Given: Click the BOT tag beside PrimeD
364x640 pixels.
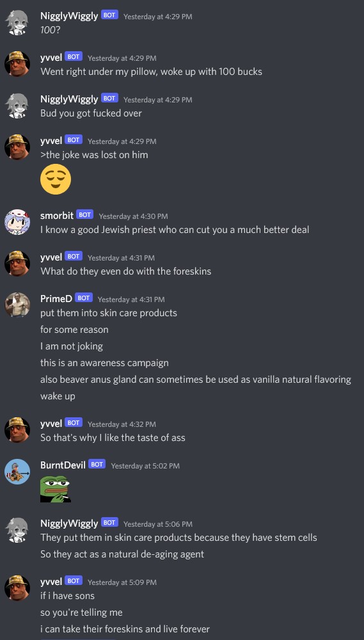Looking at the screenshot, I should click(84, 298).
